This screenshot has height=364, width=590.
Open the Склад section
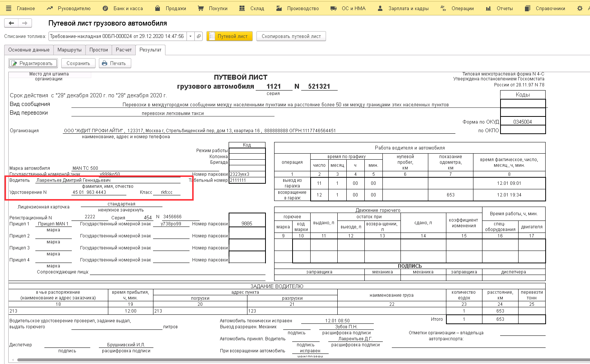click(x=252, y=8)
